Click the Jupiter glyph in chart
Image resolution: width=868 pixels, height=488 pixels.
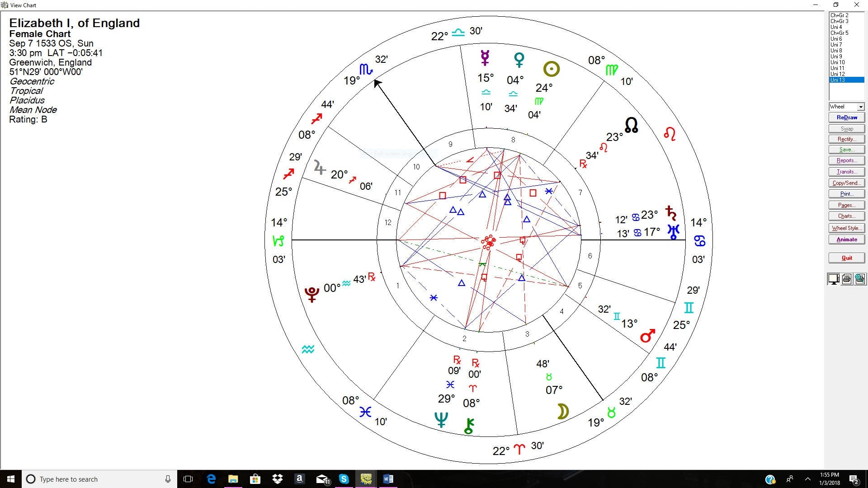(320, 168)
